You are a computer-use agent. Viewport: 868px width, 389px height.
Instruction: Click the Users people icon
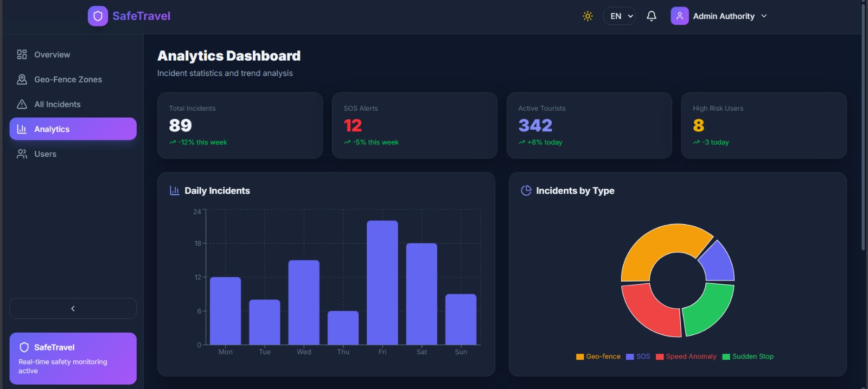click(x=22, y=154)
